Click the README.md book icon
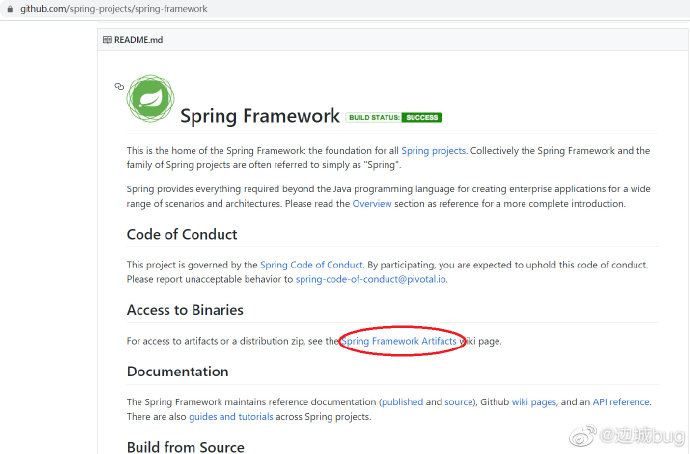This screenshot has height=454, width=690. click(107, 40)
